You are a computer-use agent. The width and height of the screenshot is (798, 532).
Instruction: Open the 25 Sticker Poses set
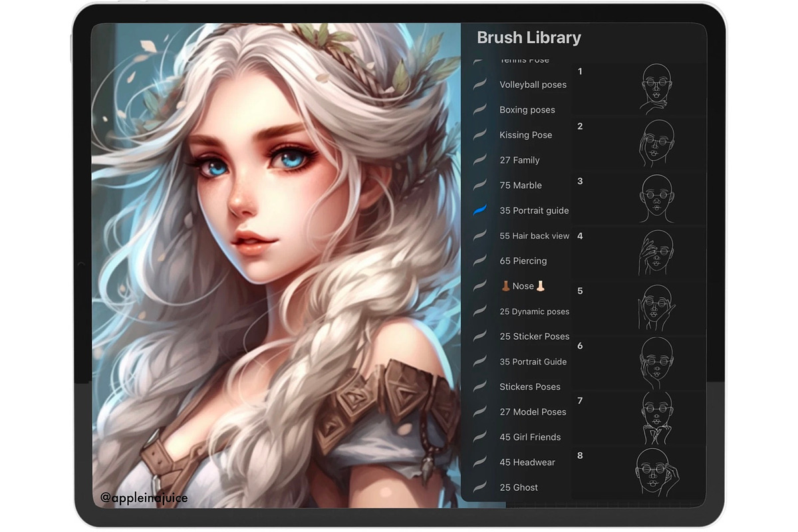pyautogui.click(x=534, y=336)
